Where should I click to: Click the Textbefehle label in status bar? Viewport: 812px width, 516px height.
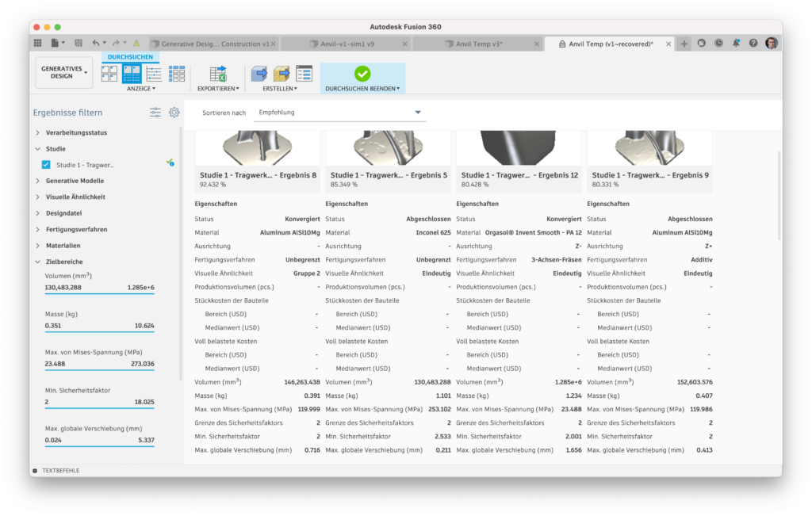point(60,471)
